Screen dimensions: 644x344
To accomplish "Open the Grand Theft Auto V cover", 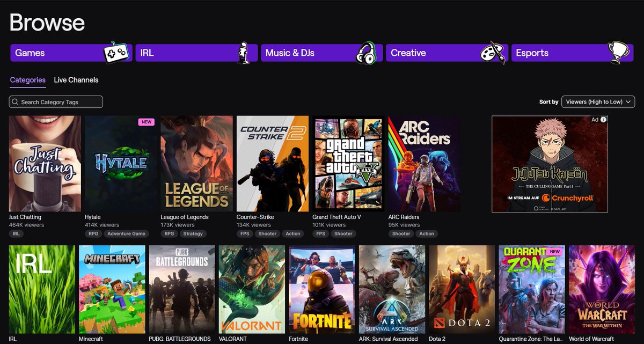I will coord(349,164).
